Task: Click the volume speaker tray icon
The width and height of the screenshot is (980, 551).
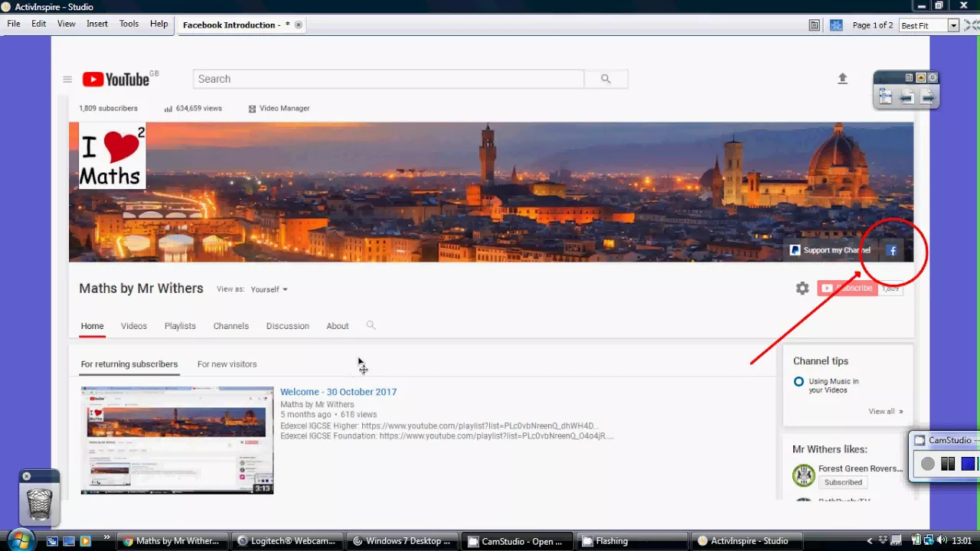Action: tap(942, 541)
